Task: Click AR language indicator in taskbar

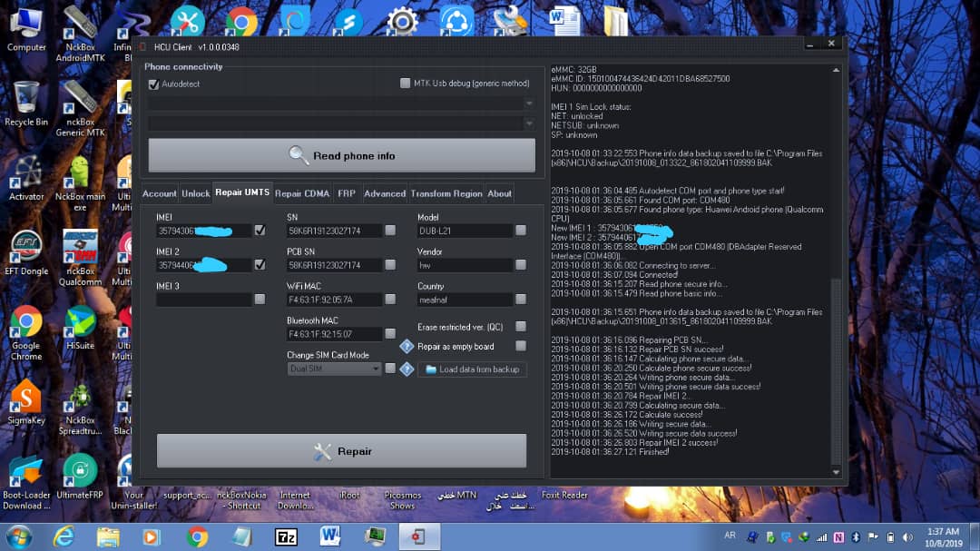Action: [x=730, y=536]
